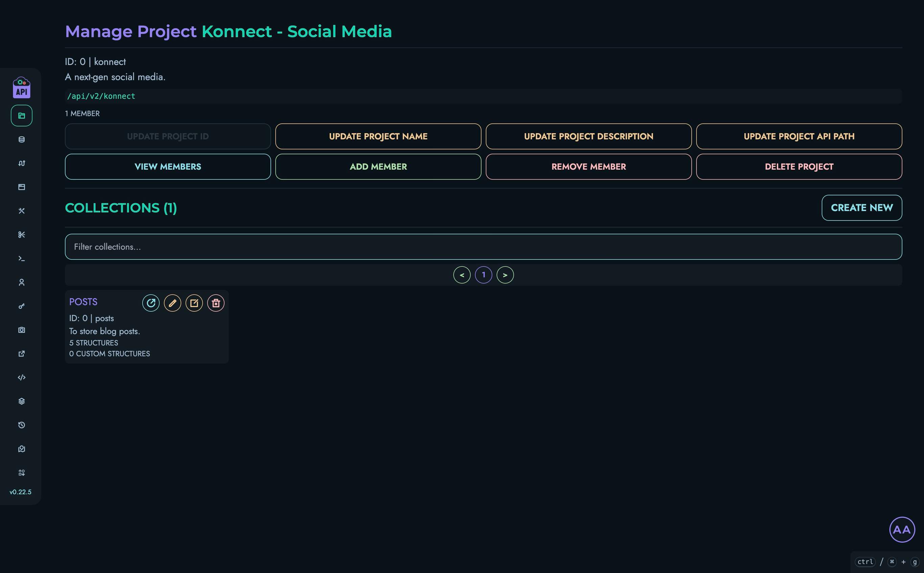Open the key icon in sidebar

pyautogui.click(x=22, y=306)
